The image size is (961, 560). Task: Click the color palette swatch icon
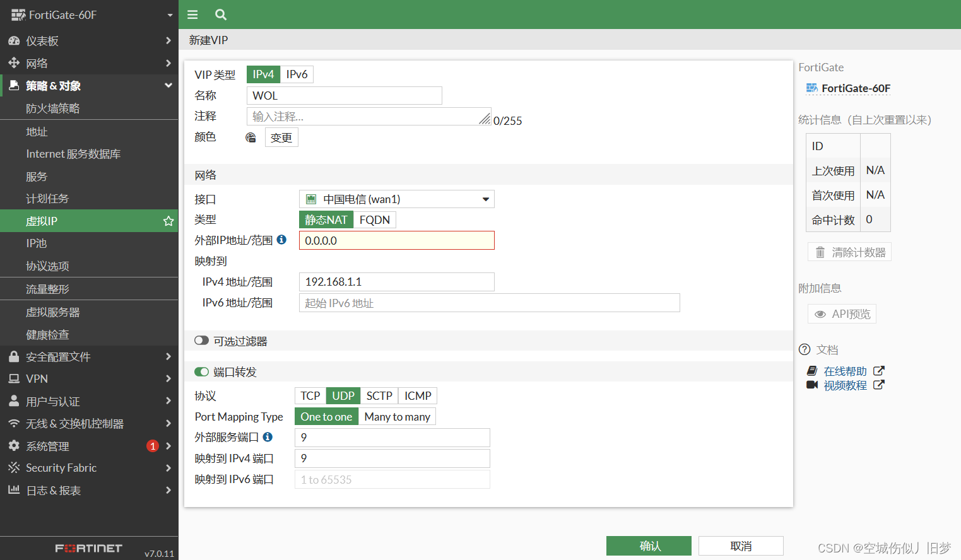tap(251, 137)
